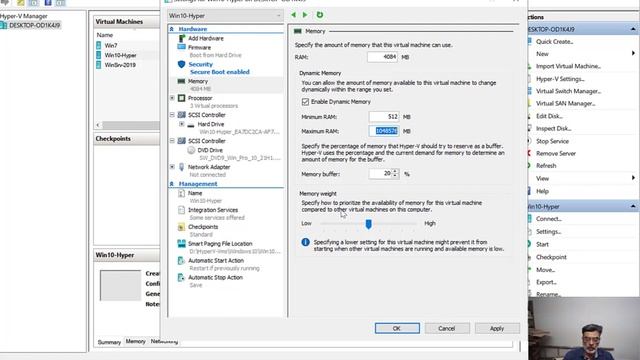The height and width of the screenshot is (360, 640).
Task: Click Quick Create in Actions pane
Action: (x=554, y=42)
